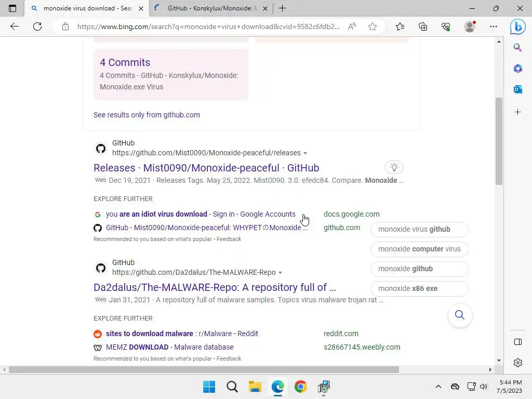Click the vertical scrollbar thumb
This screenshot has width=532, height=399.
coord(499,141)
